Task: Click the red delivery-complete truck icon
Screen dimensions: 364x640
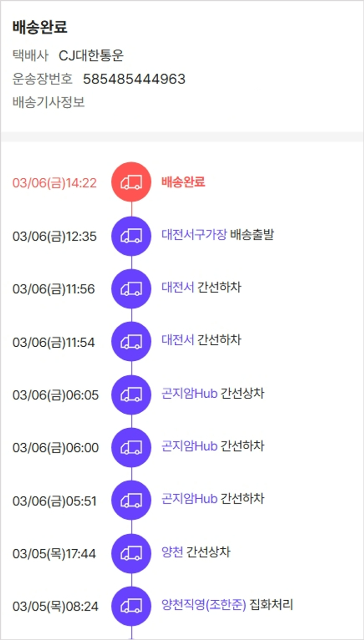Action: point(131,182)
